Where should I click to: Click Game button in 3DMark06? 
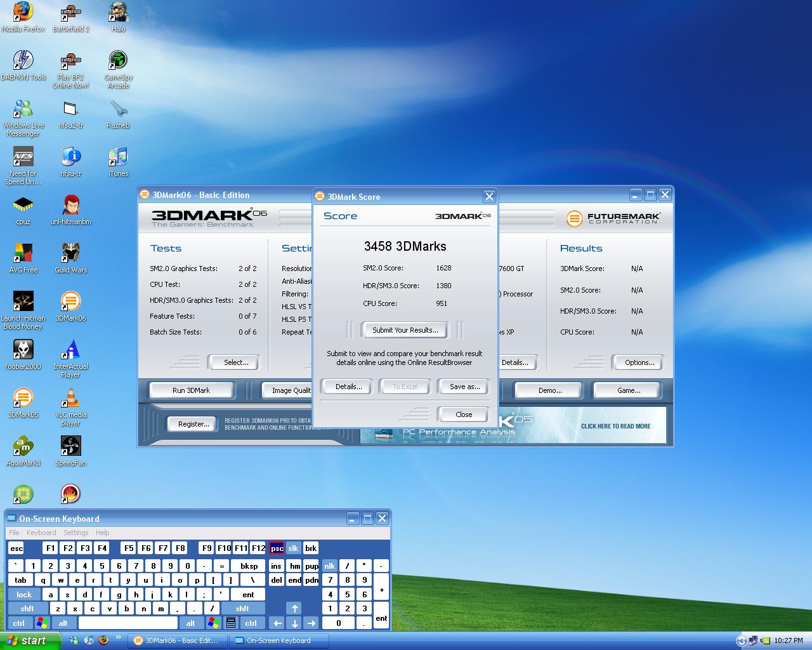point(628,390)
